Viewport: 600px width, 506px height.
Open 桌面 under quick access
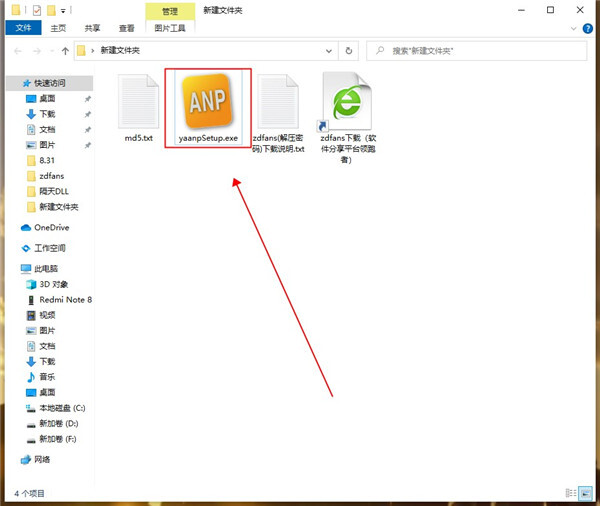tap(47, 99)
